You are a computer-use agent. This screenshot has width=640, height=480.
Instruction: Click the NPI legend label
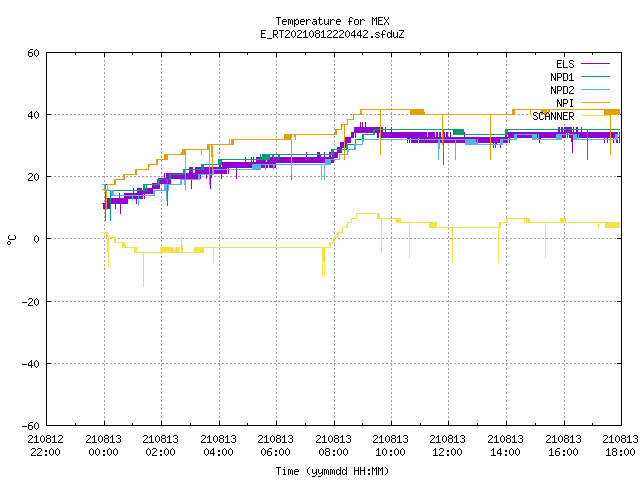coord(565,103)
